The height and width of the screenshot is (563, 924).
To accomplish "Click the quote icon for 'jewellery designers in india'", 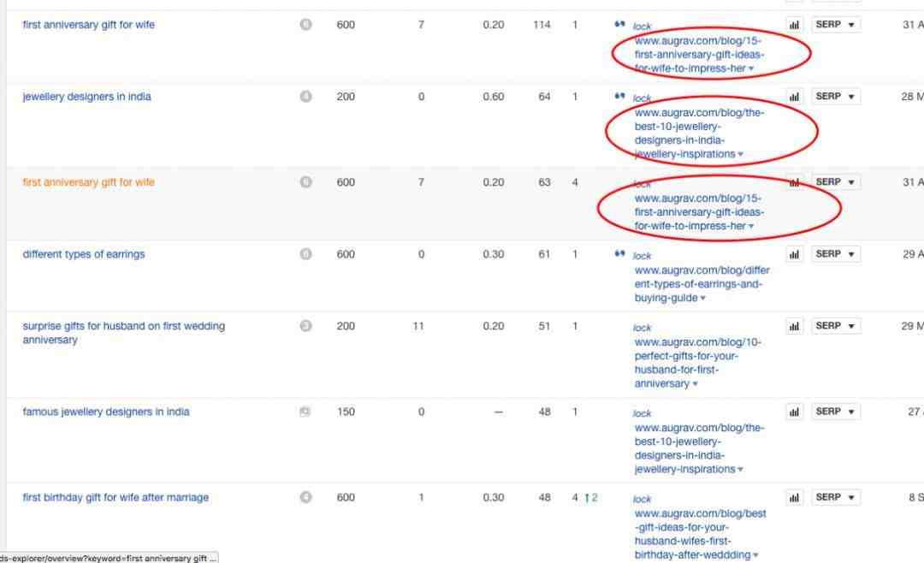I will click(619, 96).
